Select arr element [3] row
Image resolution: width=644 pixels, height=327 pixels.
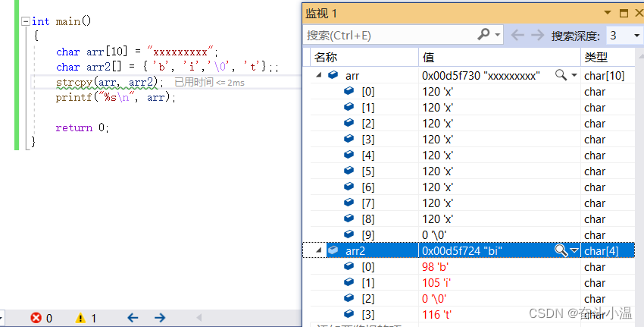pos(472,140)
